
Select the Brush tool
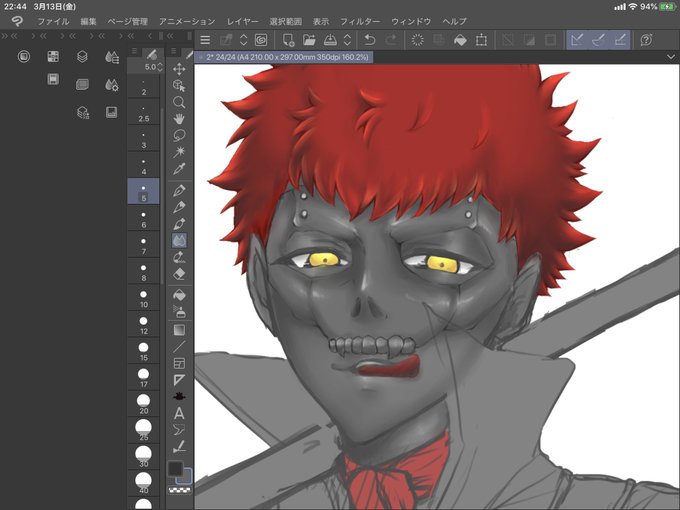(179, 224)
